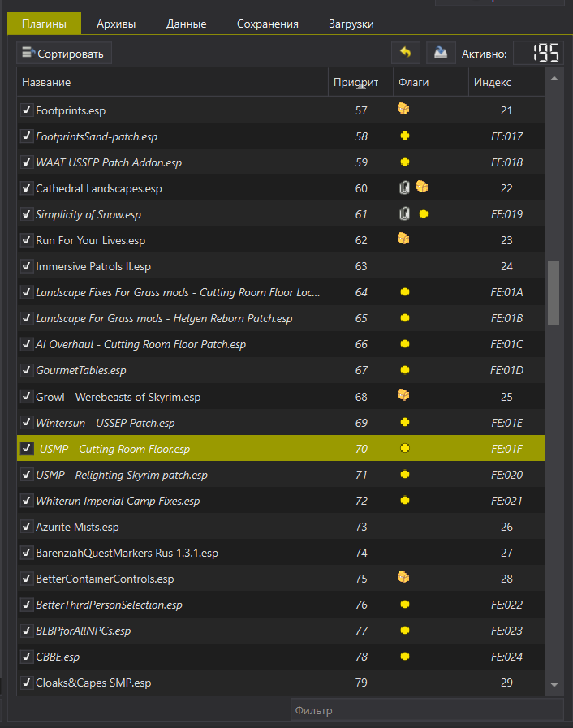This screenshot has width=573, height=728.
Task: Click the sort icon beside Сортировать
Action: [x=28, y=53]
